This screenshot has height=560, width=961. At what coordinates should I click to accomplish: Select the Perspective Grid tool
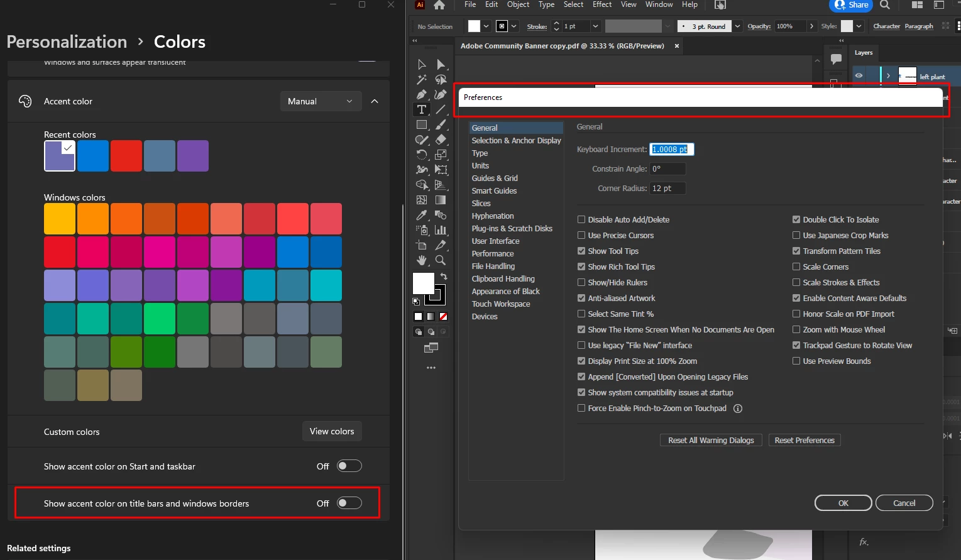(x=441, y=185)
